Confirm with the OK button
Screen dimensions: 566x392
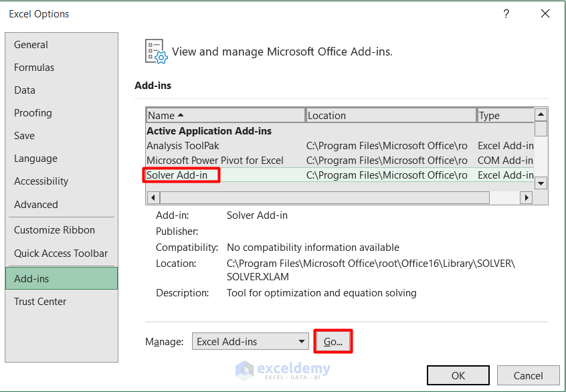click(x=458, y=375)
